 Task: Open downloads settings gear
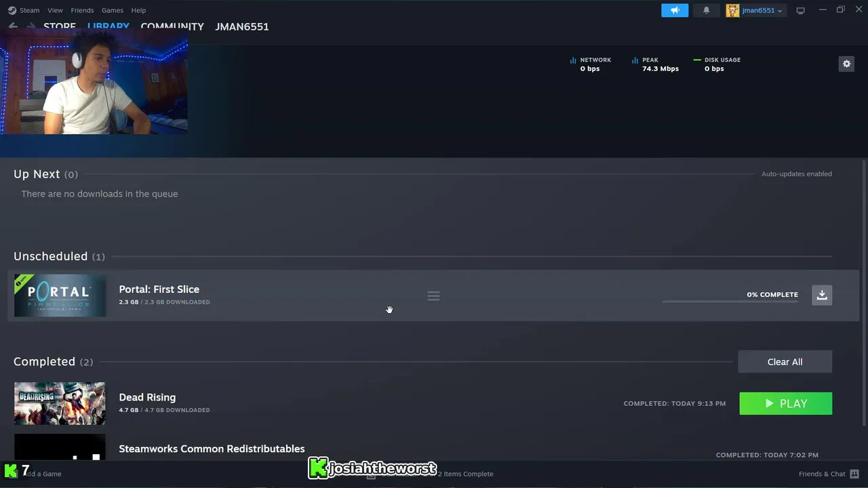(x=846, y=64)
